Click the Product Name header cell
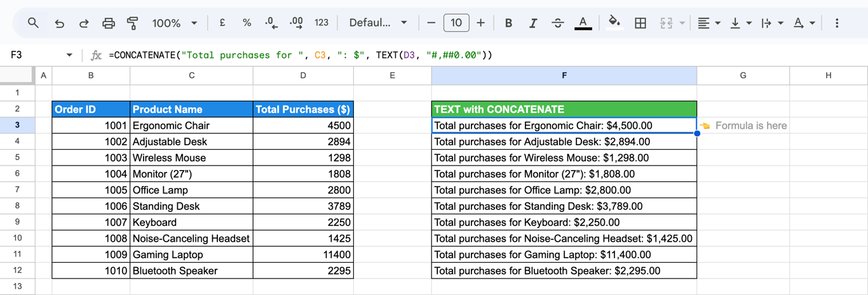 (x=191, y=109)
